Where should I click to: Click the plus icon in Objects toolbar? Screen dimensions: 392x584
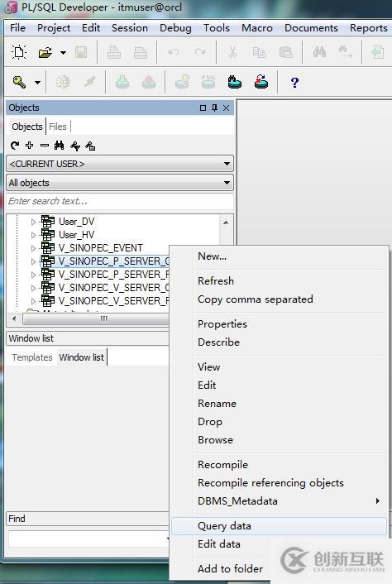pyautogui.click(x=30, y=146)
